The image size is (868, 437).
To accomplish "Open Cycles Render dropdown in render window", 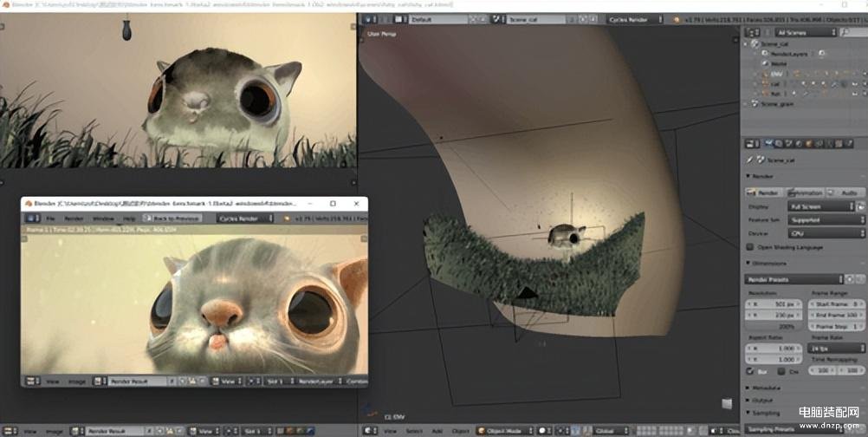I will click(245, 218).
